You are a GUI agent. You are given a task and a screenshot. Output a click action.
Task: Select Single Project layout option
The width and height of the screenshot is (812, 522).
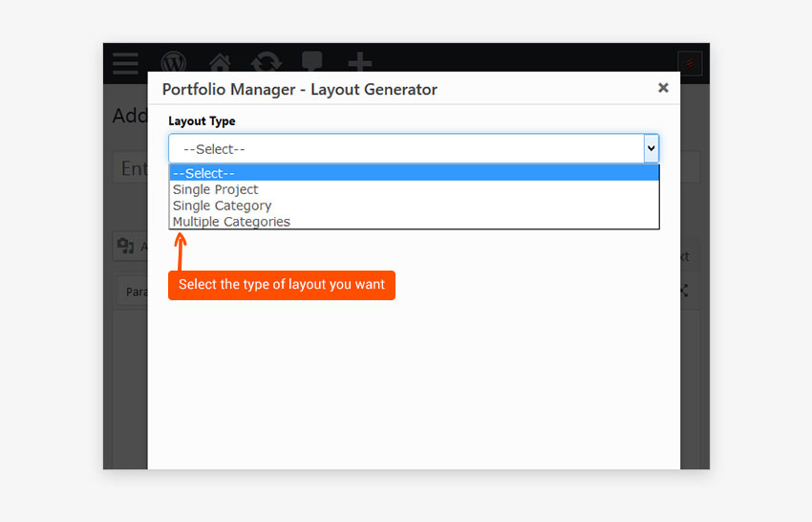[x=216, y=189]
